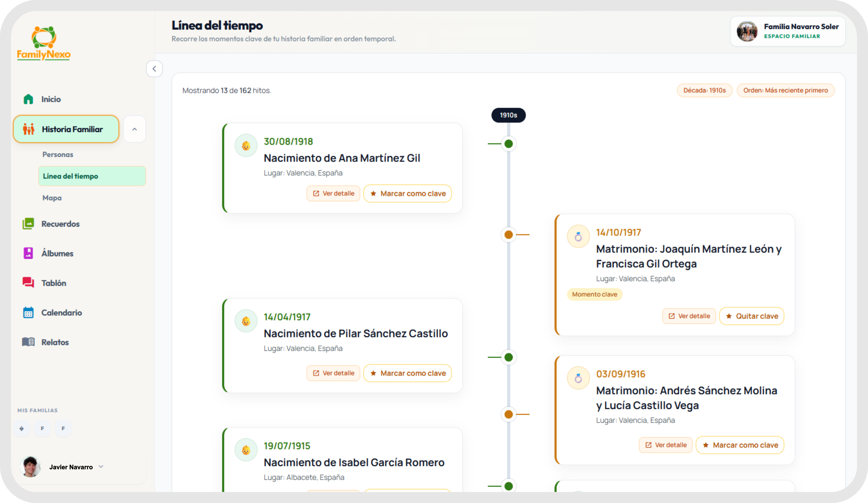The width and height of the screenshot is (868, 503).
Task: Mark Nacimiento de Ana Martínez Gil as clave
Action: coord(407,194)
